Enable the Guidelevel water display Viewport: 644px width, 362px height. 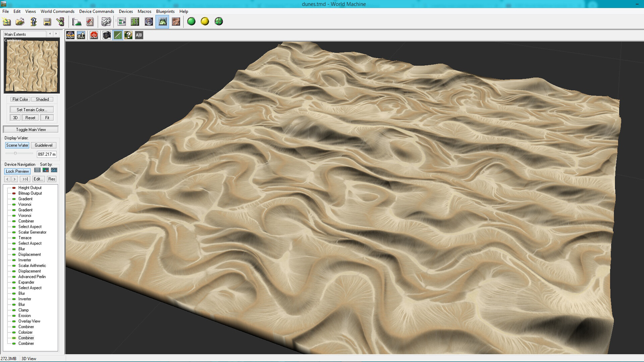(44, 145)
